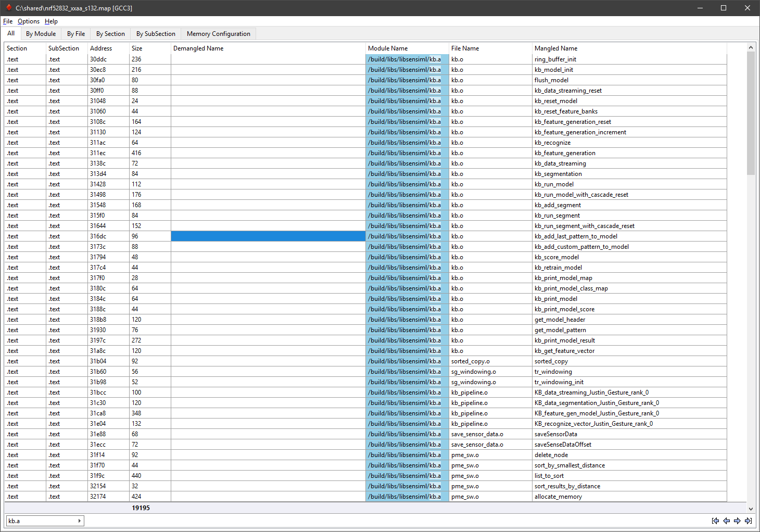The width and height of the screenshot is (760, 532).
Task: Click the red application icon in title bar
Action: (x=8, y=8)
